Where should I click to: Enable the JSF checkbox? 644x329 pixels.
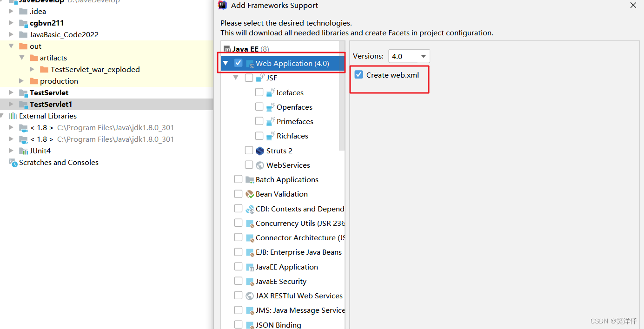tap(249, 78)
